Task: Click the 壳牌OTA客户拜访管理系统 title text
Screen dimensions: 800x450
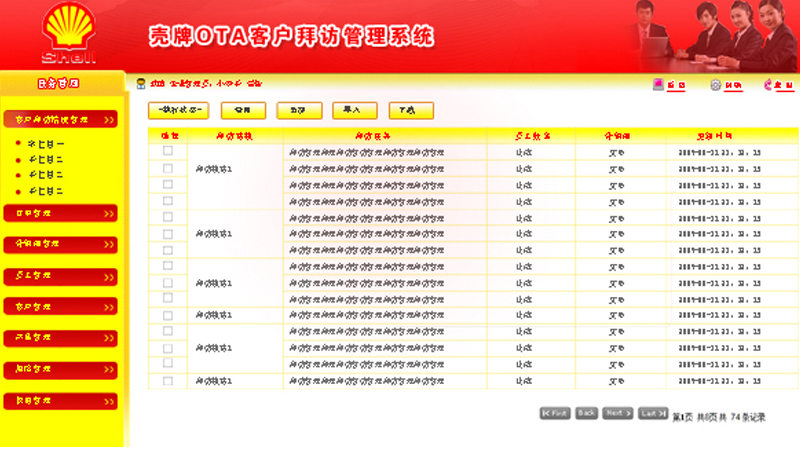Action: 291,36
